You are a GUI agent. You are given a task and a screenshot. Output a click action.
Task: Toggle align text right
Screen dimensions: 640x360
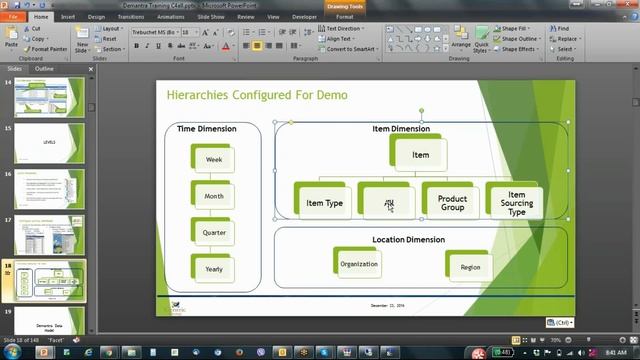tap(268, 46)
